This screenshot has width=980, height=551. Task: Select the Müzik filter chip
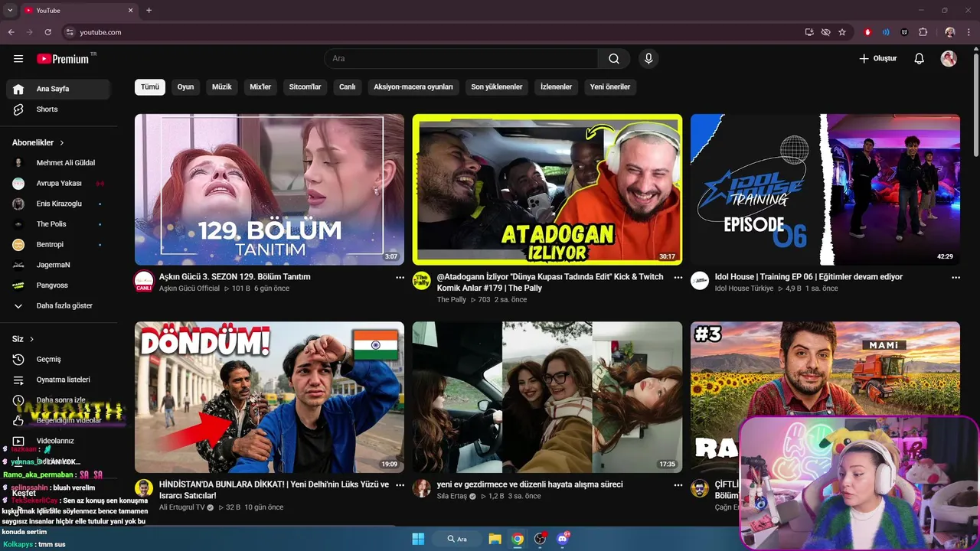[x=222, y=86]
